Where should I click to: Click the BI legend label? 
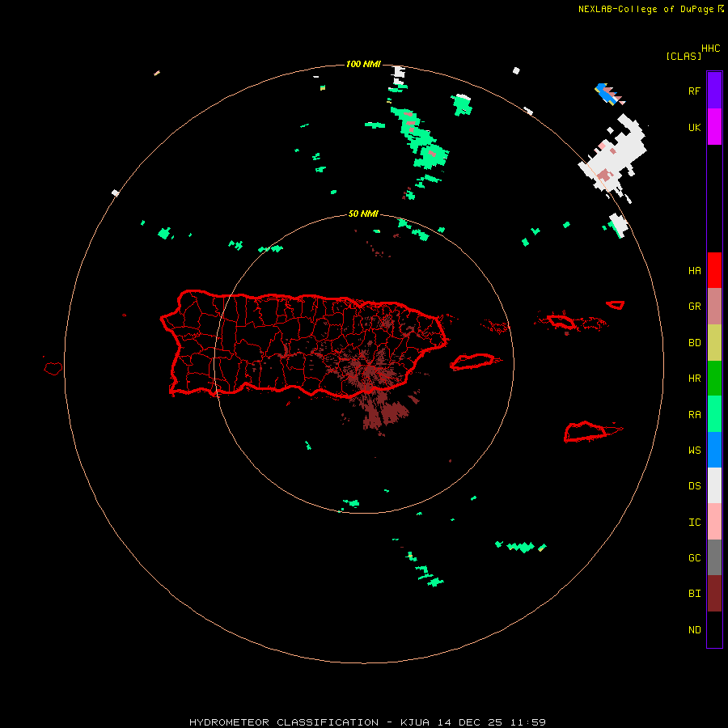click(694, 594)
